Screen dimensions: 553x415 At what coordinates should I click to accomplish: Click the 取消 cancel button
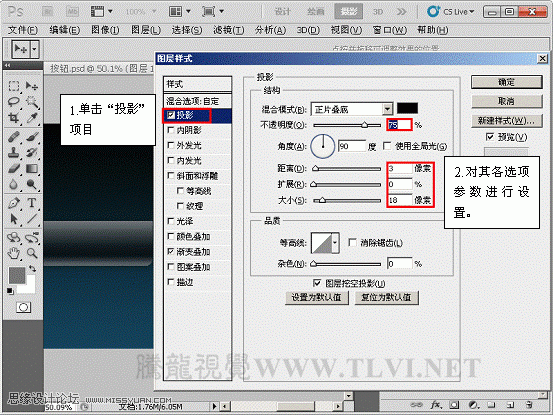click(x=506, y=102)
